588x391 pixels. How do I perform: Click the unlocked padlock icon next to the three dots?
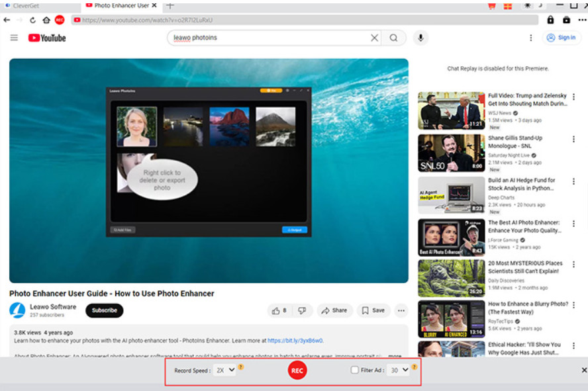pos(566,20)
